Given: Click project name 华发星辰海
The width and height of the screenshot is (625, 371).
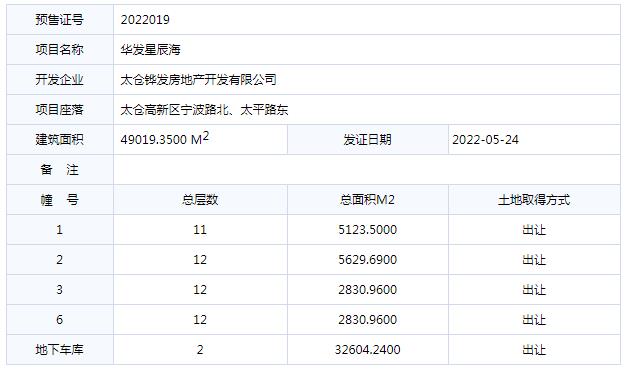Looking at the screenshot, I should (151, 49).
